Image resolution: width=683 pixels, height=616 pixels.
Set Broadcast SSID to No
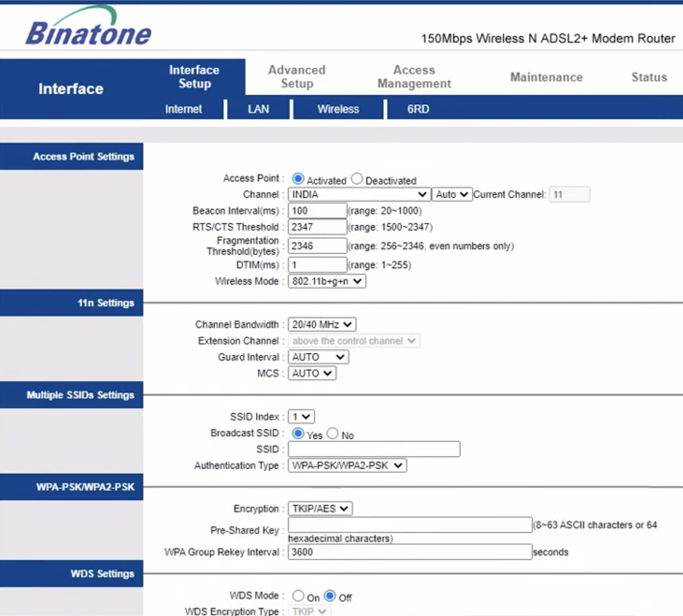pyautogui.click(x=333, y=433)
